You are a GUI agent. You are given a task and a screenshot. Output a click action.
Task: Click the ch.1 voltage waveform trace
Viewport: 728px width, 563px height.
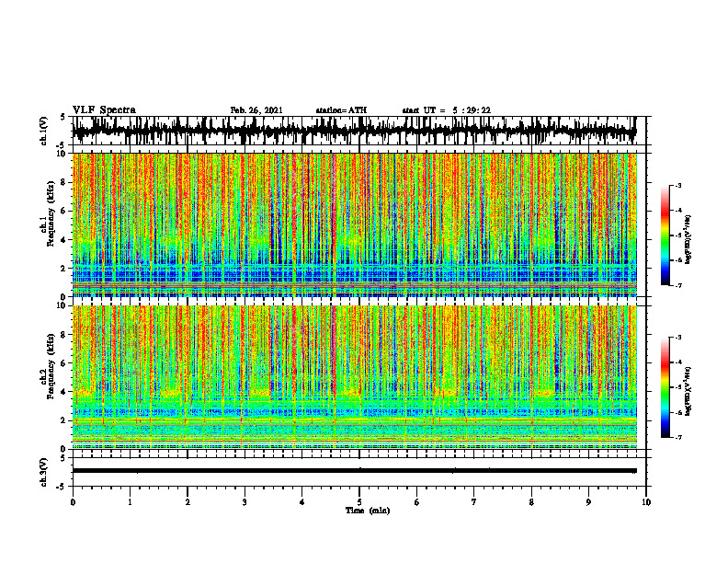pyautogui.click(x=354, y=130)
